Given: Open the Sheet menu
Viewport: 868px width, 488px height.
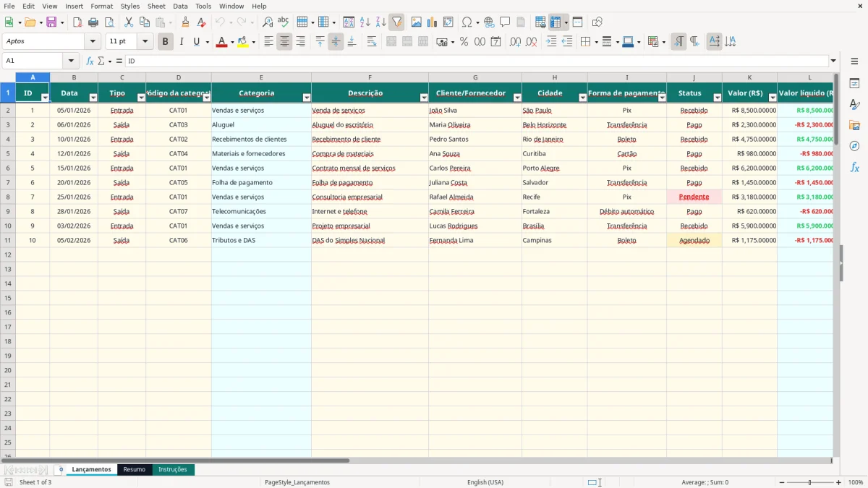Looking at the screenshot, I should point(156,6).
